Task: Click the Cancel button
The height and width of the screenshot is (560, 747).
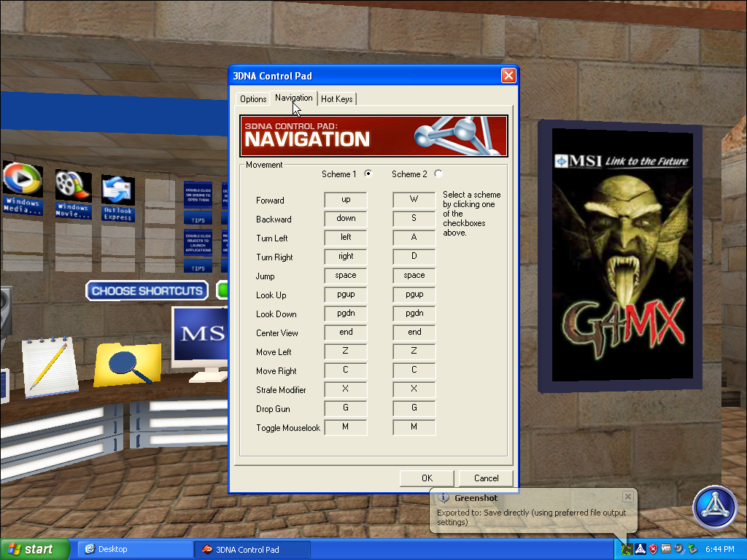Action: (486, 478)
